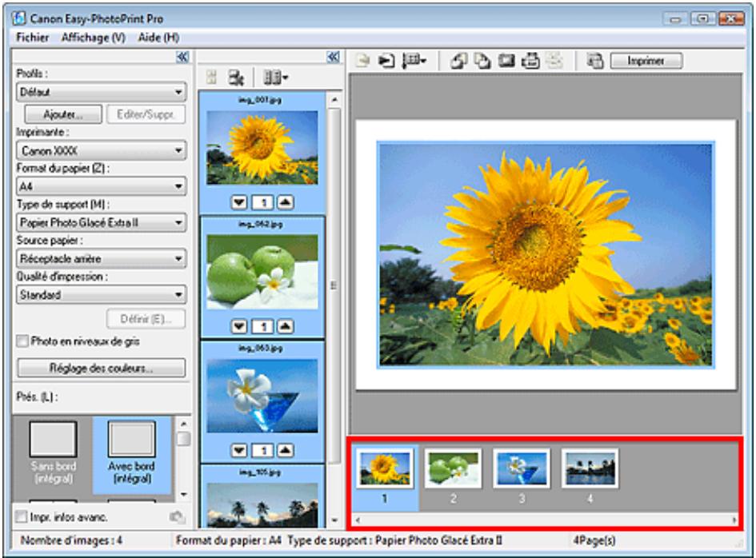The height and width of the screenshot is (558, 756).
Task: Click the import image arrow icon
Action: [386, 61]
